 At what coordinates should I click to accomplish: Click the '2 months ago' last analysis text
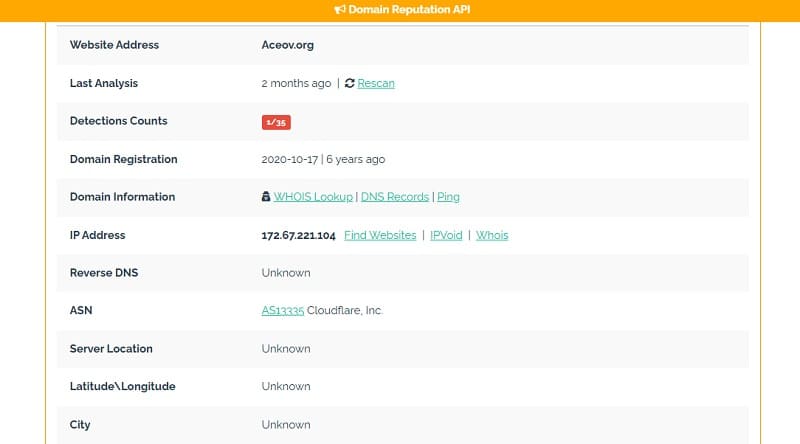coord(296,83)
